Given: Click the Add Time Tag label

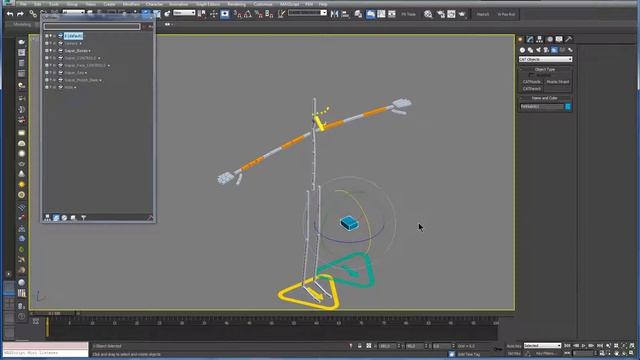Looking at the screenshot, I should click(469, 354).
